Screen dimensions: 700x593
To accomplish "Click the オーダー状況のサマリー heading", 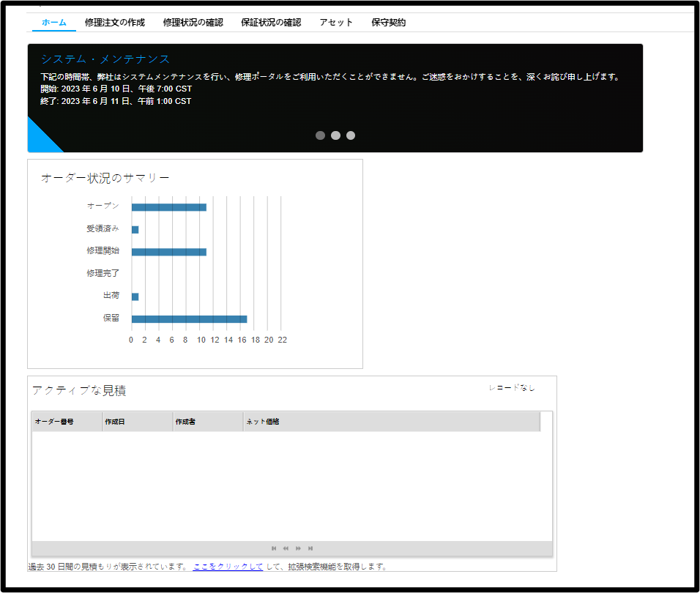I will tap(105, 178).
